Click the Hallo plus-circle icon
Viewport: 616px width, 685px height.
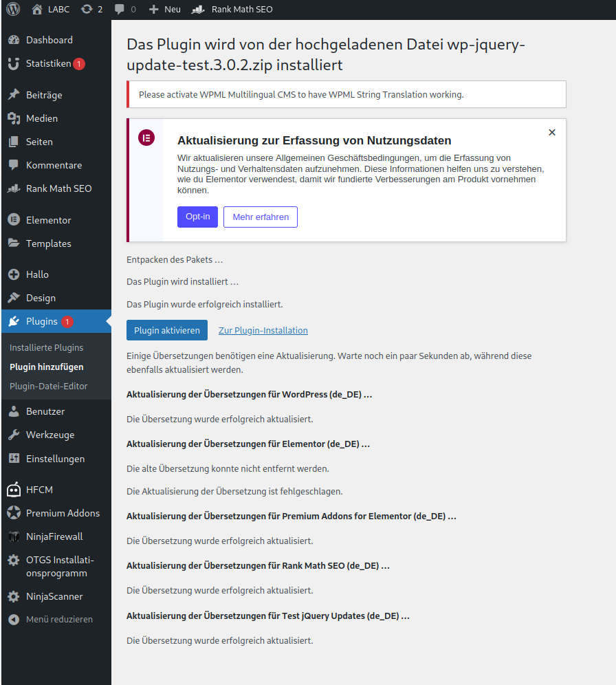14,274
